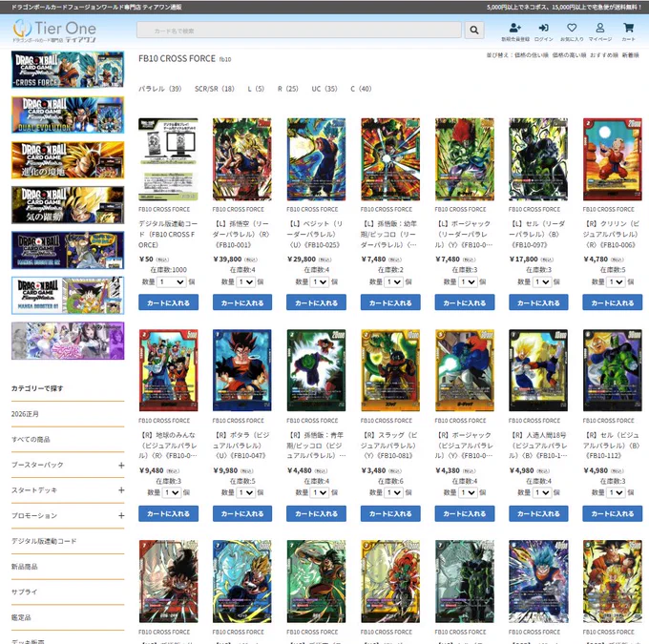Sort by highest price 価格の高い順

[569, 55]
